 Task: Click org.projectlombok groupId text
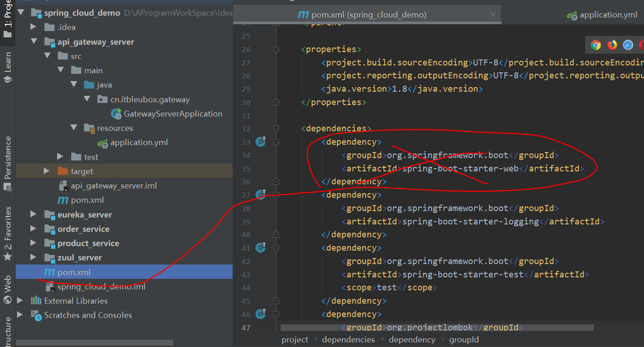point(430,327)
